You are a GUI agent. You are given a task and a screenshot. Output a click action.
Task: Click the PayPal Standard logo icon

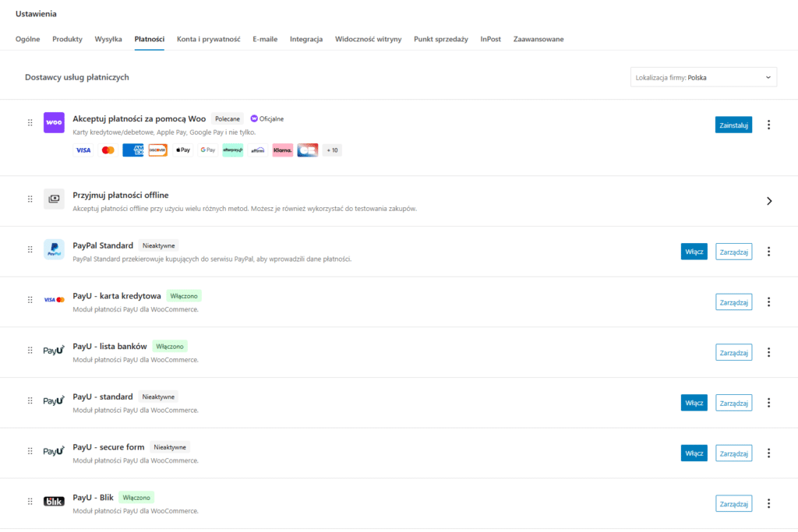pos(54,249)
